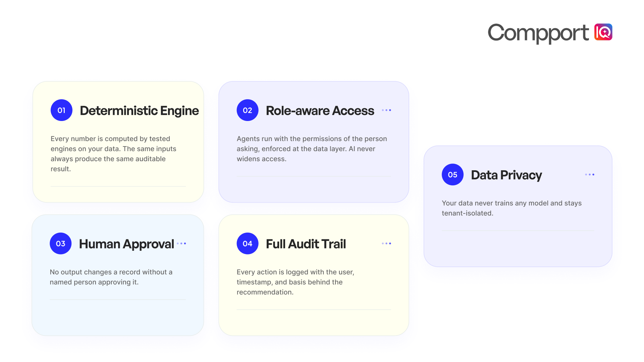Select the 05 number badge
The width and height of the screenshot is (644, 362).
tap(452, 175)
